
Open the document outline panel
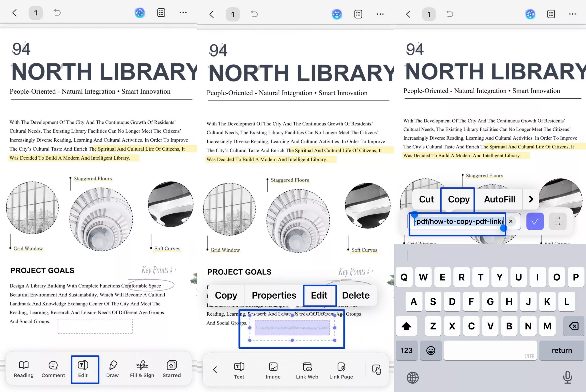pyautogui.click(x=161, y=13)
